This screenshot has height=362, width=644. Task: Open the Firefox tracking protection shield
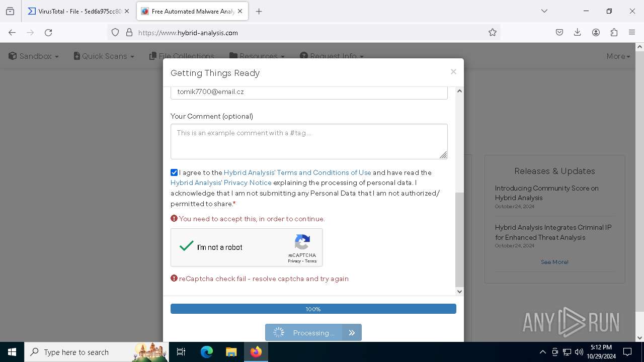[115, 32]
